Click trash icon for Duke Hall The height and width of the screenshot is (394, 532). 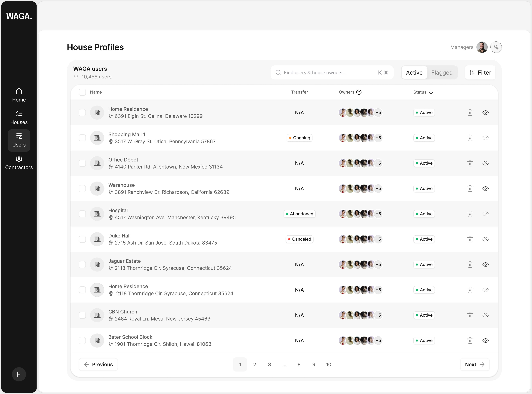pos(470,239)
